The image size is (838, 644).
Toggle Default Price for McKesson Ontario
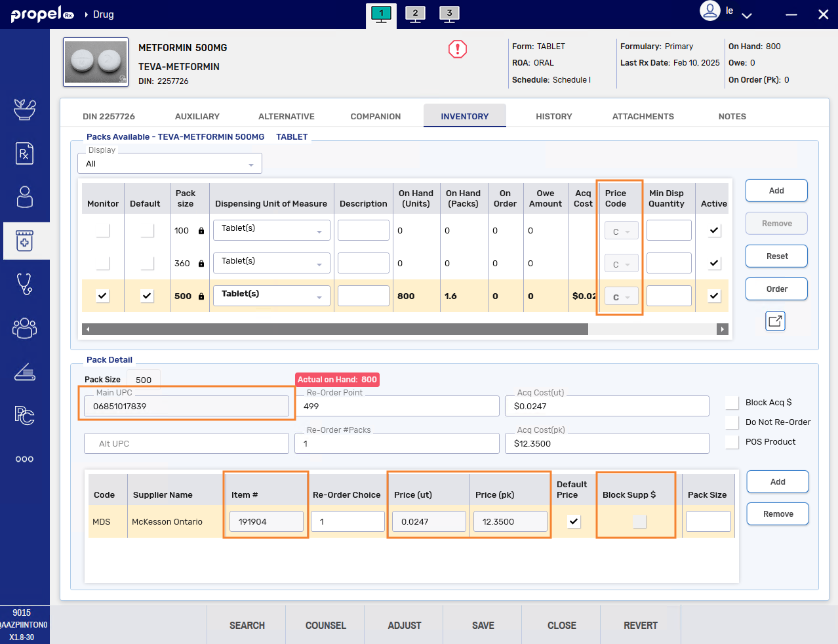pos(574,521)
